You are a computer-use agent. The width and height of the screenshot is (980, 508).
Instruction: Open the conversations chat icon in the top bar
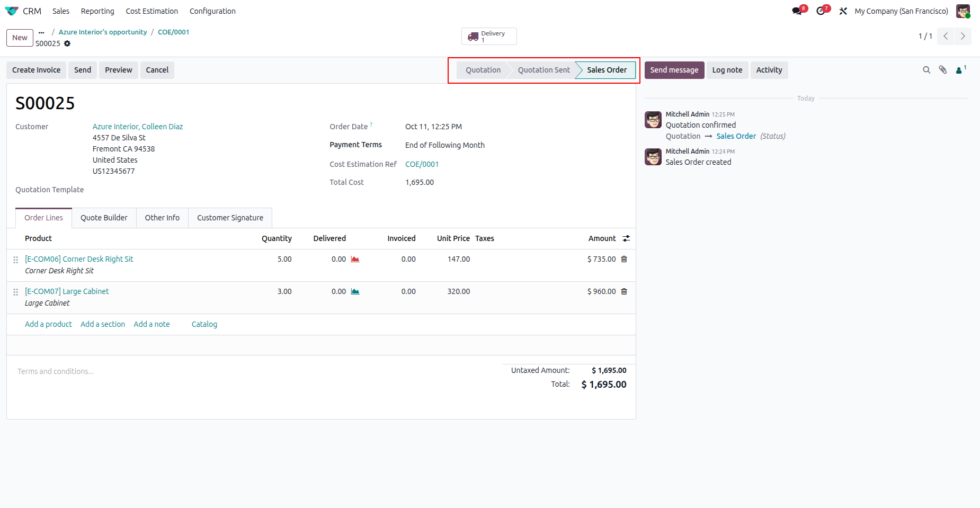[797, 11]
